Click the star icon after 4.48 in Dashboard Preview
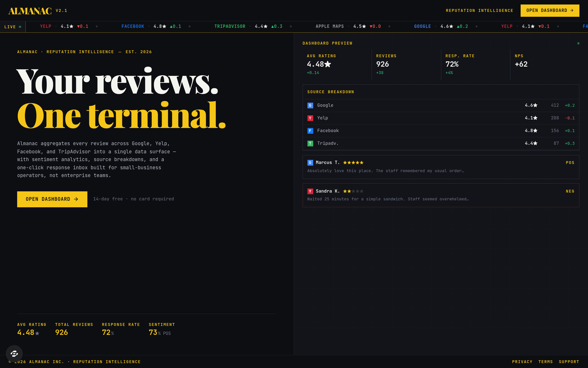The image size is (588, 368). pos(328,64)
